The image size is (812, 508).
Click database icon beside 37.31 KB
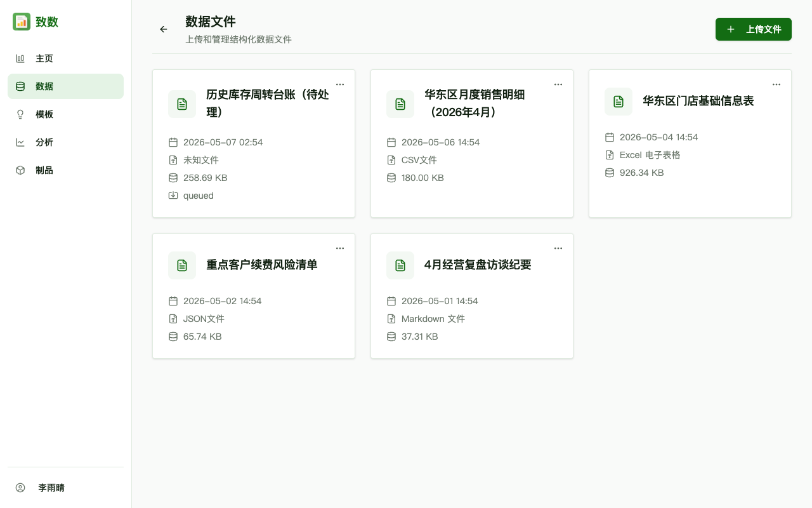(391, 337)
